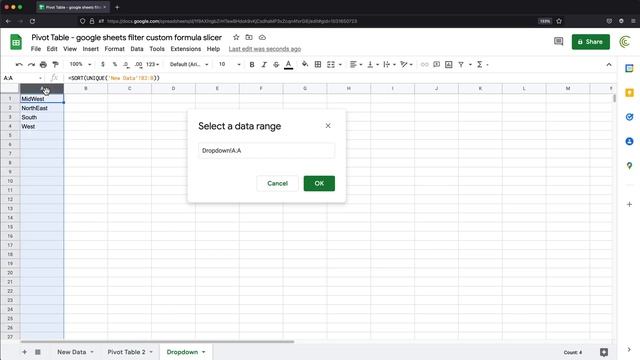Click the insert link icon

click(x=424, y=64)
